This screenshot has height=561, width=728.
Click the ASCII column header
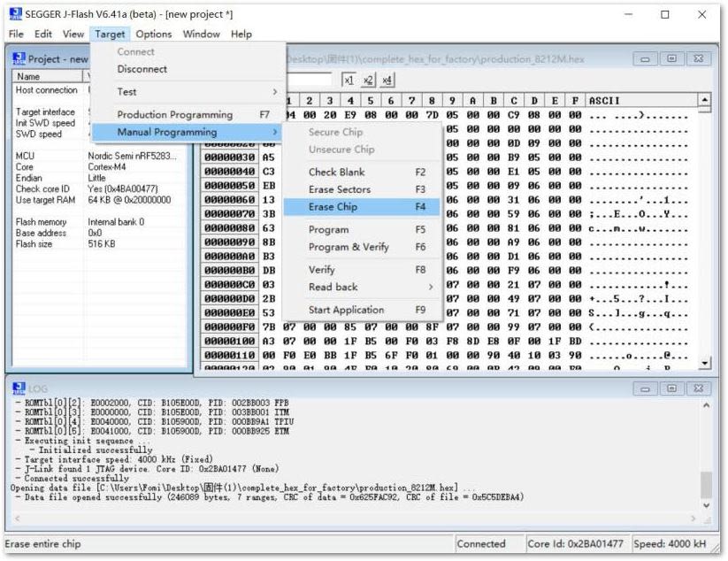(641, 100)
